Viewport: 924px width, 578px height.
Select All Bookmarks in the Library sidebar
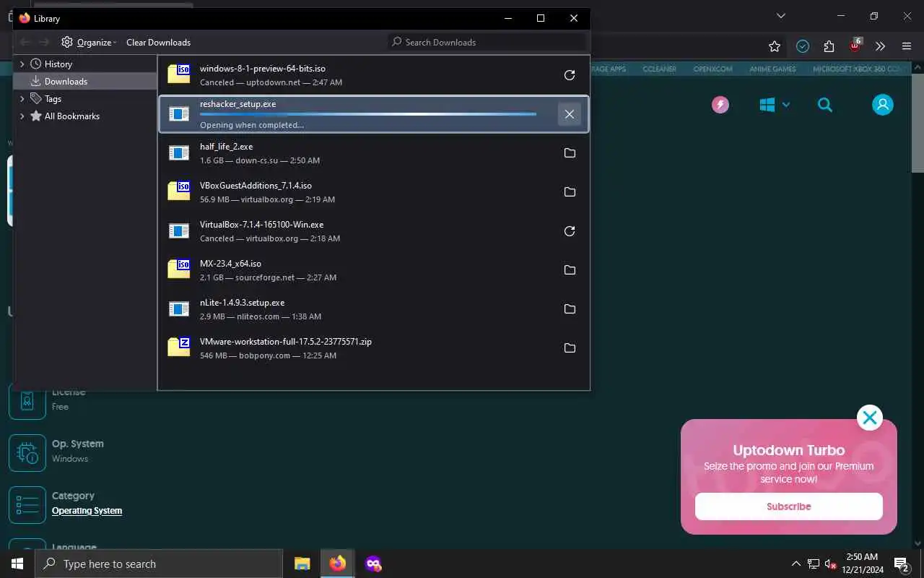click(x=71, y=116)
